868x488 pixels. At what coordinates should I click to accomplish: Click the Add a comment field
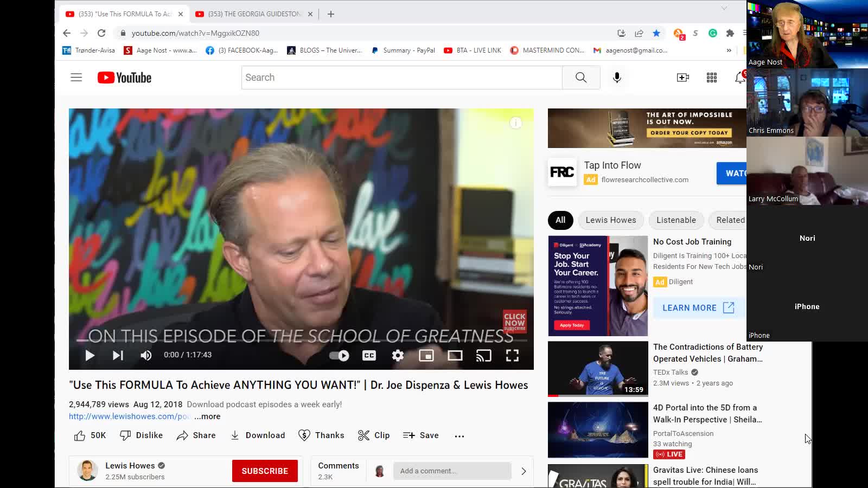(x=452, y=471)
